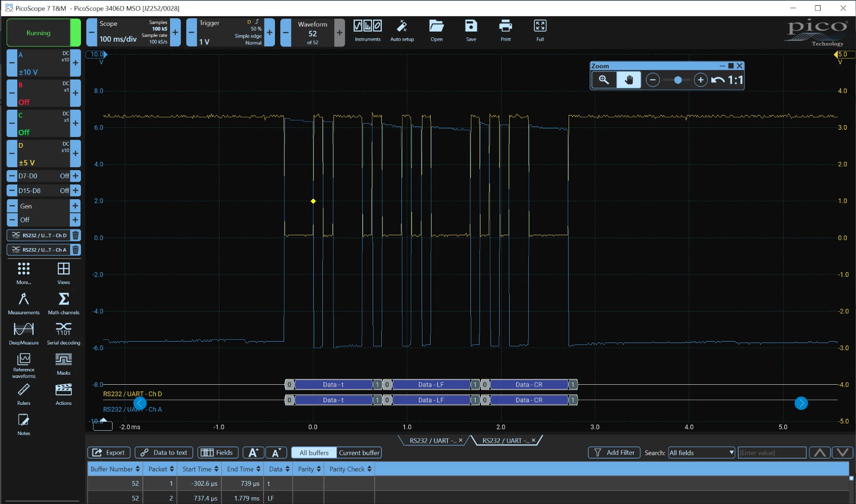Run Auto setup

402,31
